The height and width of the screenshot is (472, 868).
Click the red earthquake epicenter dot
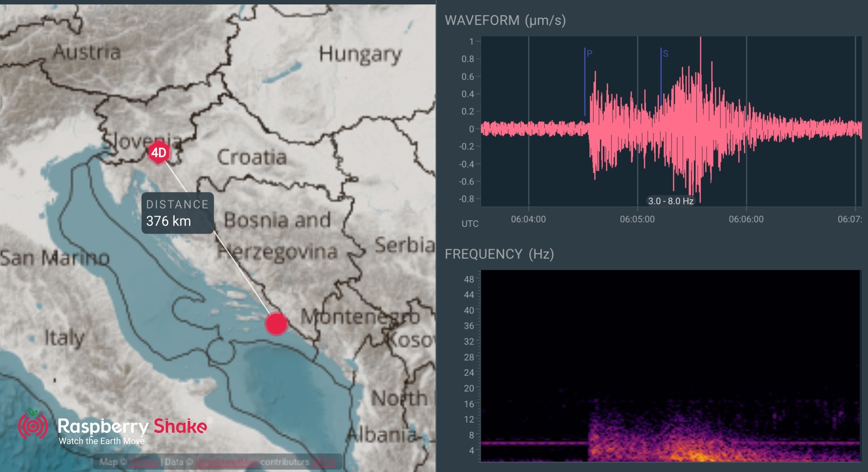pos(276,324)
